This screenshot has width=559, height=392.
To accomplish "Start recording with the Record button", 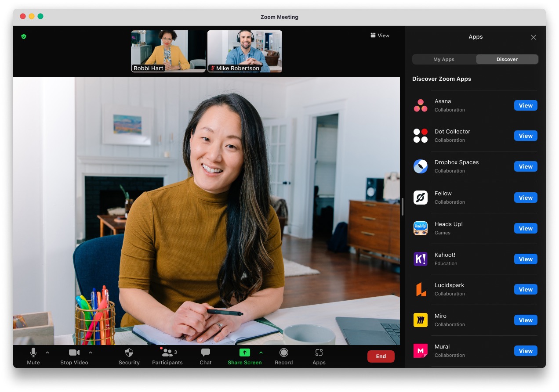I will point(284,356).
